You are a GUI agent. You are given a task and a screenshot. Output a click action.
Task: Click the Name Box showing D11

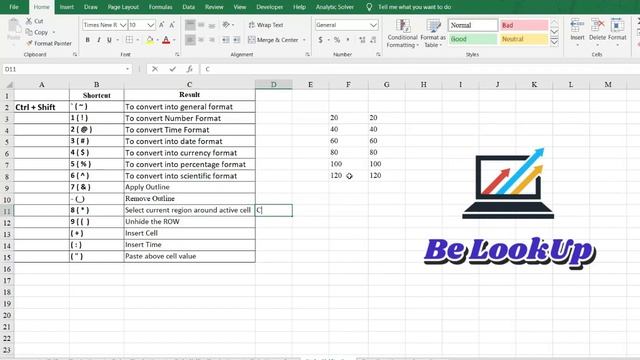coord(66,69)
